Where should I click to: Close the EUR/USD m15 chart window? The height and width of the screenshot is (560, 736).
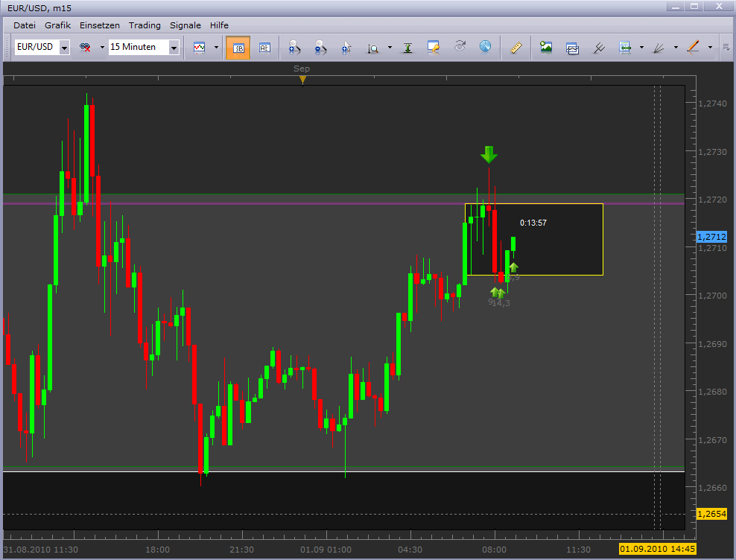coord(719,7)
